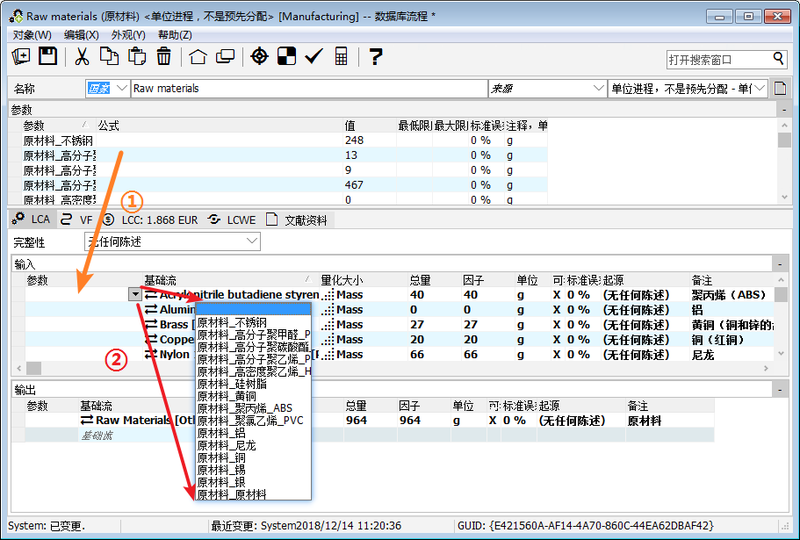Click the Cut scissors icon
Screen dimensions: 800x540
pos(83,57)
